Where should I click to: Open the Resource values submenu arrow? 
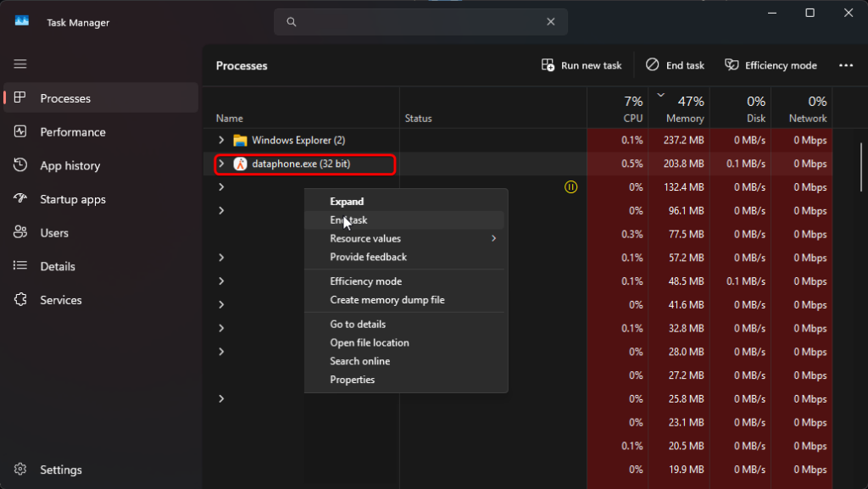[494, 238]
